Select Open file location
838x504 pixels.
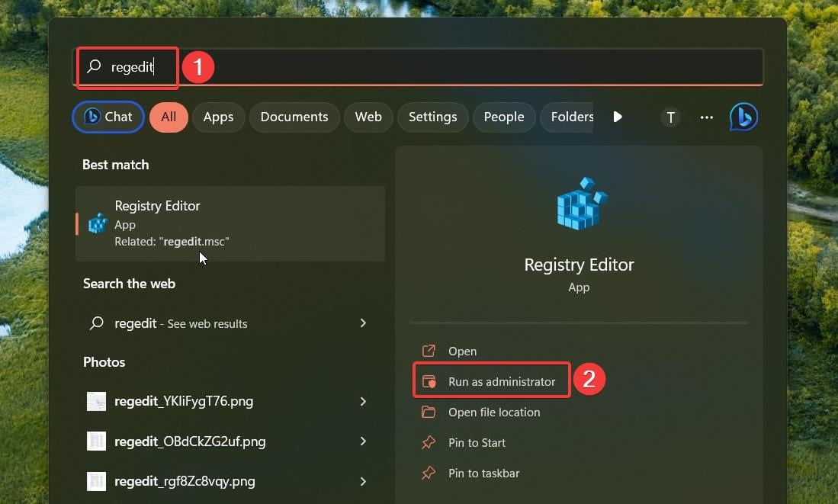493,413
